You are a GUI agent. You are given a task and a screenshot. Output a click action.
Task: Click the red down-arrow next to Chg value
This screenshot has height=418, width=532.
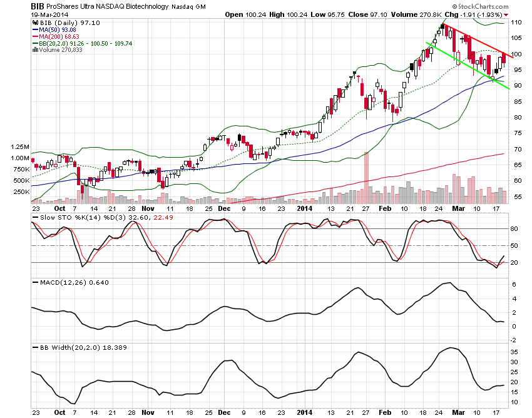[506, 15]
